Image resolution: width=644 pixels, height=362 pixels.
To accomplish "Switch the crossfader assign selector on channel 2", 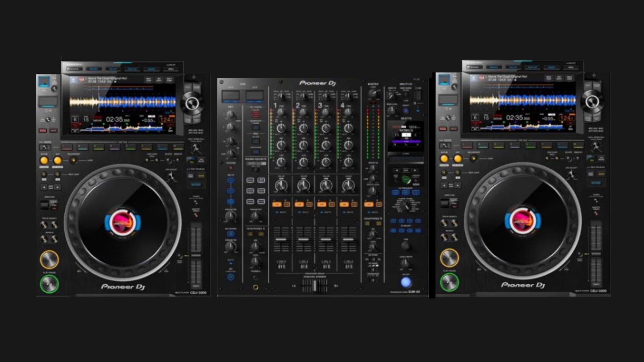I will pyautogui.click(x=304, y=265).
